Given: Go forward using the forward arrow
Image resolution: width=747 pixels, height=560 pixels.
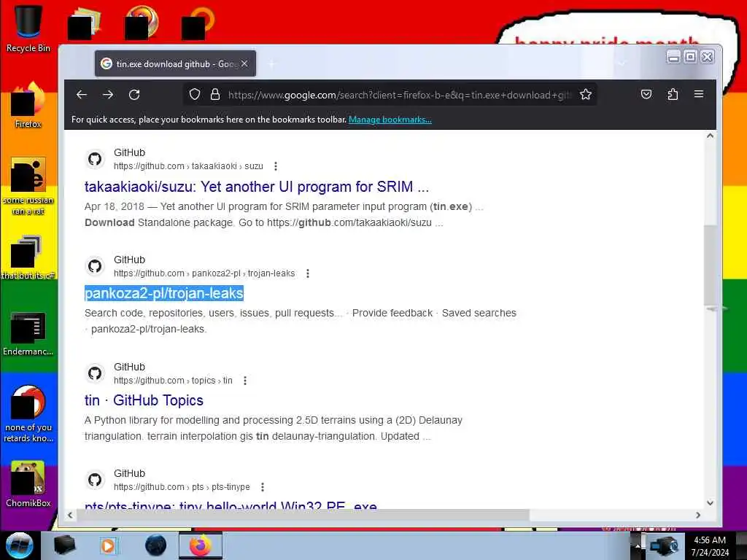Looking at the screenshot, I should click(108, 95).
